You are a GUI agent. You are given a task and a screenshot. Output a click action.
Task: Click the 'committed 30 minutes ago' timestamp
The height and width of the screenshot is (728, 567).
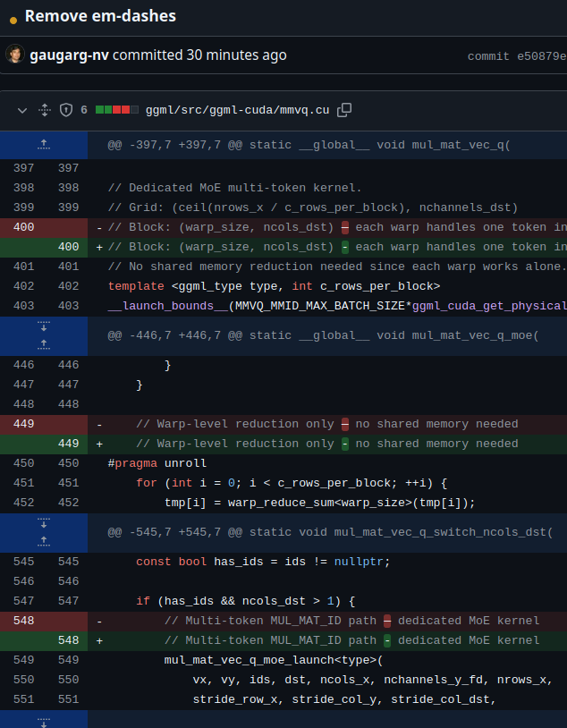tap(199, 55)
